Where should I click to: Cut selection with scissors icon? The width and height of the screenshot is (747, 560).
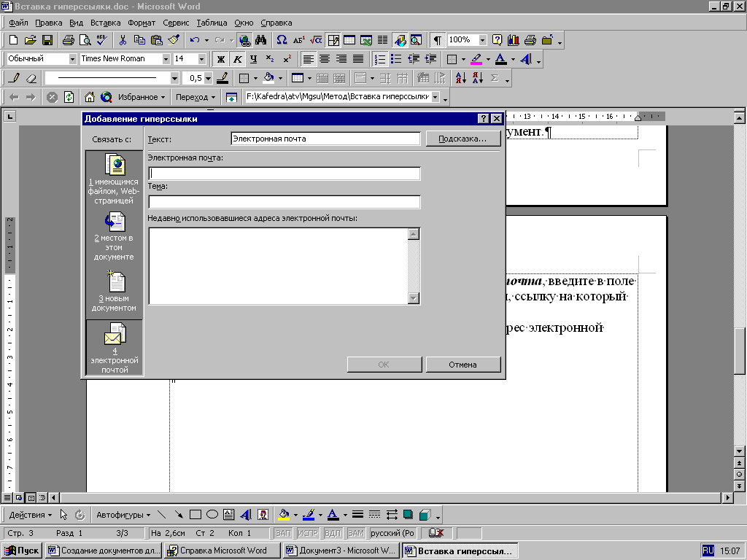pos(123,40)
